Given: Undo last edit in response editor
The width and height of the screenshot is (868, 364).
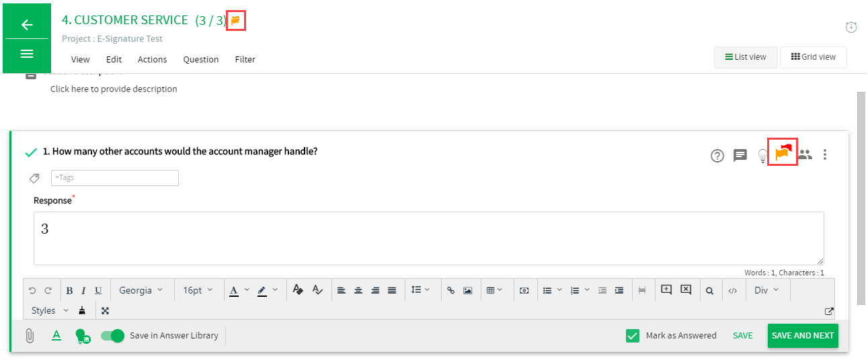Looking at the screenshot, I should click(x=32, y=290).
